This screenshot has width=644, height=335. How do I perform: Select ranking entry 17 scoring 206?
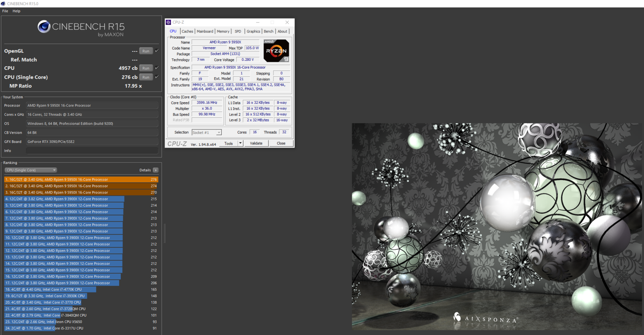[81, 283]
